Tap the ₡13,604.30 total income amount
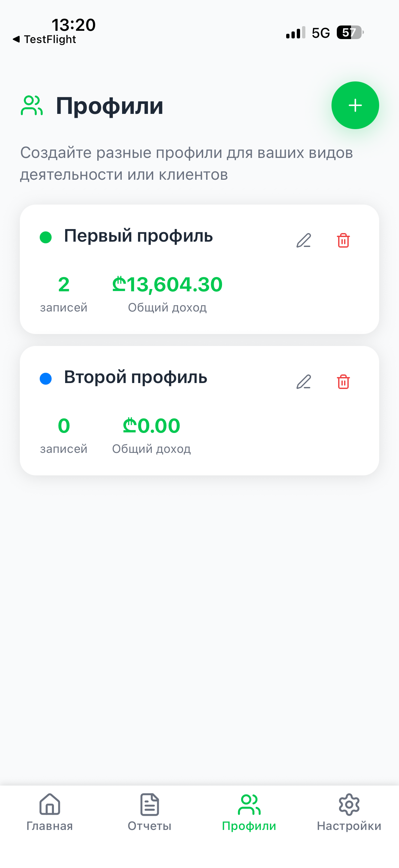 pos(167,284)
